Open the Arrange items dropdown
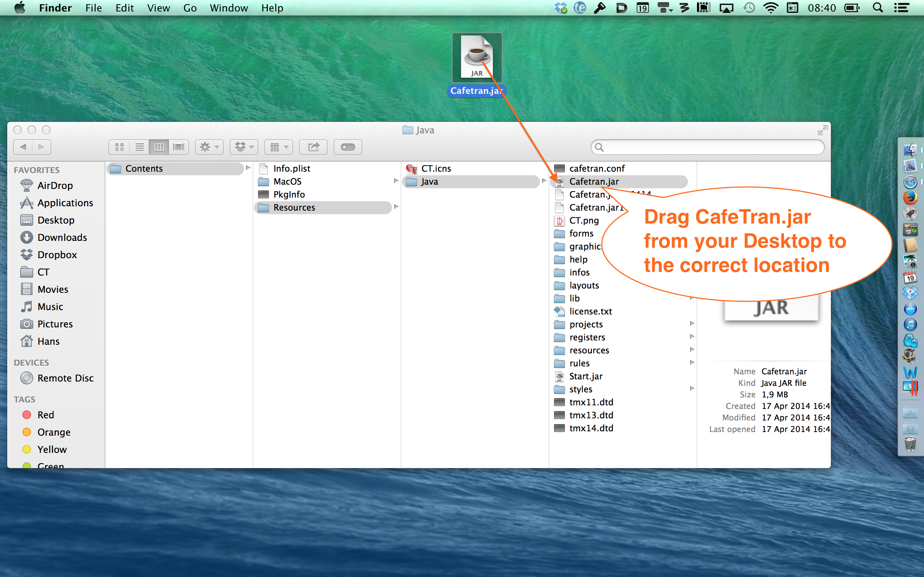 (x=279, y=147)
